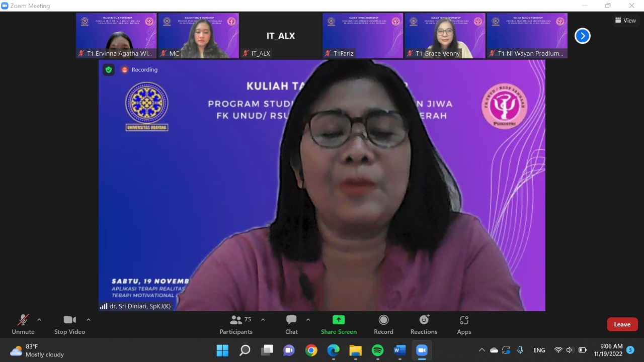This screenshot has height=362, width=644.
Task: Open Microsoft Word from taskbar
Action: (x=399, y=350)
